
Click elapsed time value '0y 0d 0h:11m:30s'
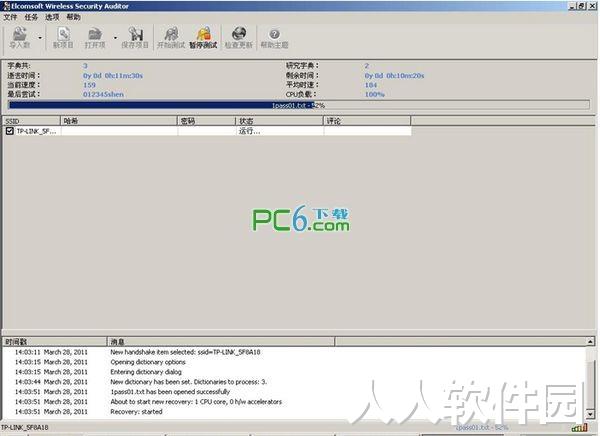click(x=113, y=76)
